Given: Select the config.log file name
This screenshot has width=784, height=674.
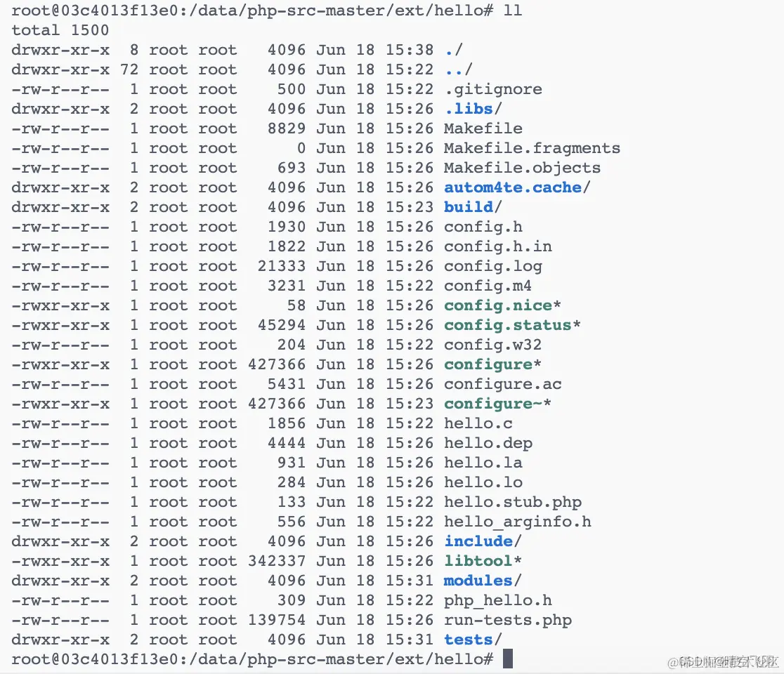Looking at the screenshot, I should [x=493, y=266].
